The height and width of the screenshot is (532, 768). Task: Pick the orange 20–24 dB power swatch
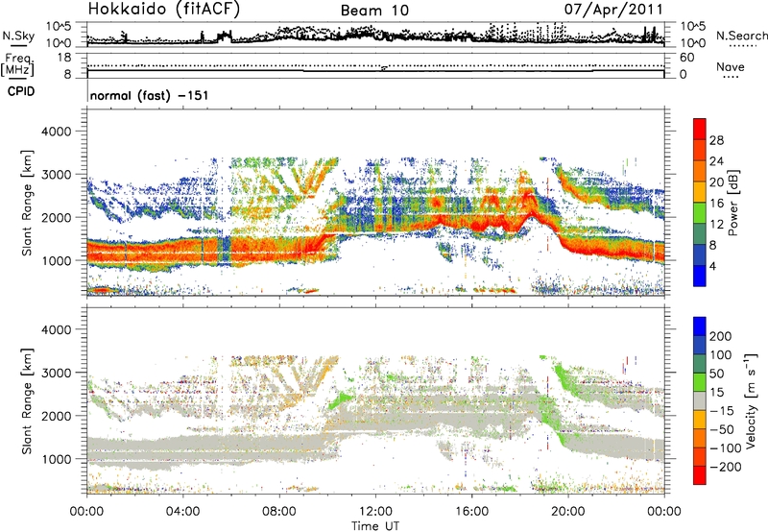tap(700, 172)
